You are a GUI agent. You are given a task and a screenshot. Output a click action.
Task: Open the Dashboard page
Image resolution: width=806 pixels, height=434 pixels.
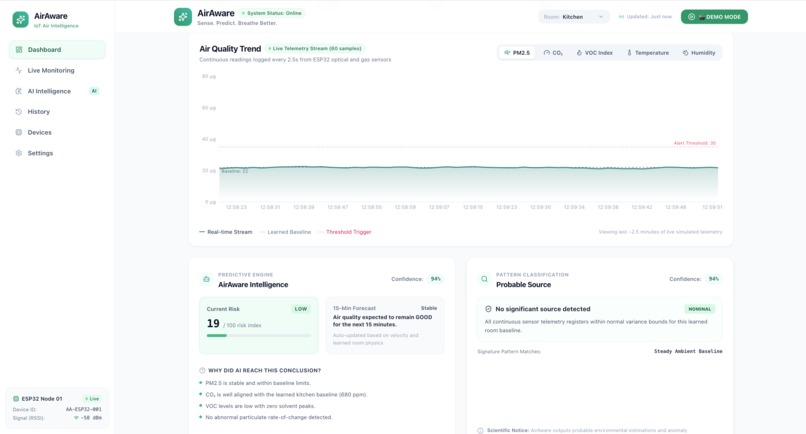57,49
